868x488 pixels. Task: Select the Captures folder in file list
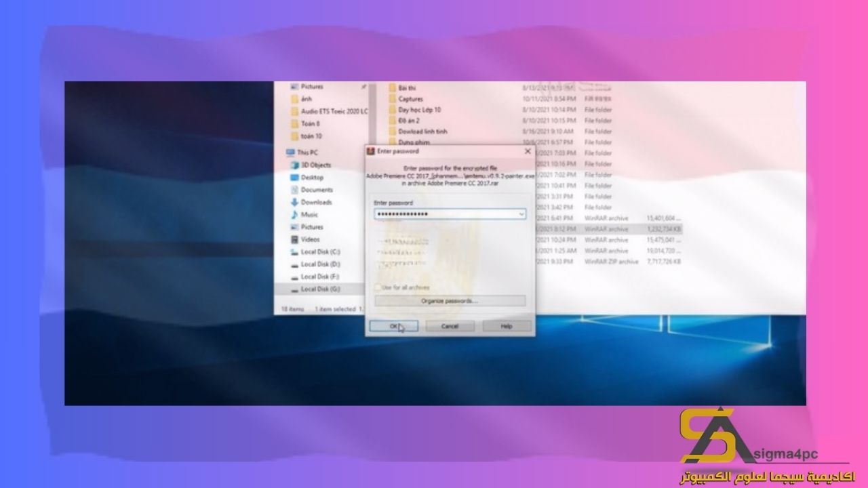[x=411, y=99]
